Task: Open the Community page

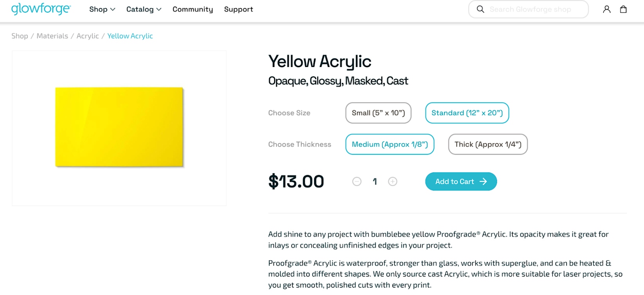Action: pos(192,9)
